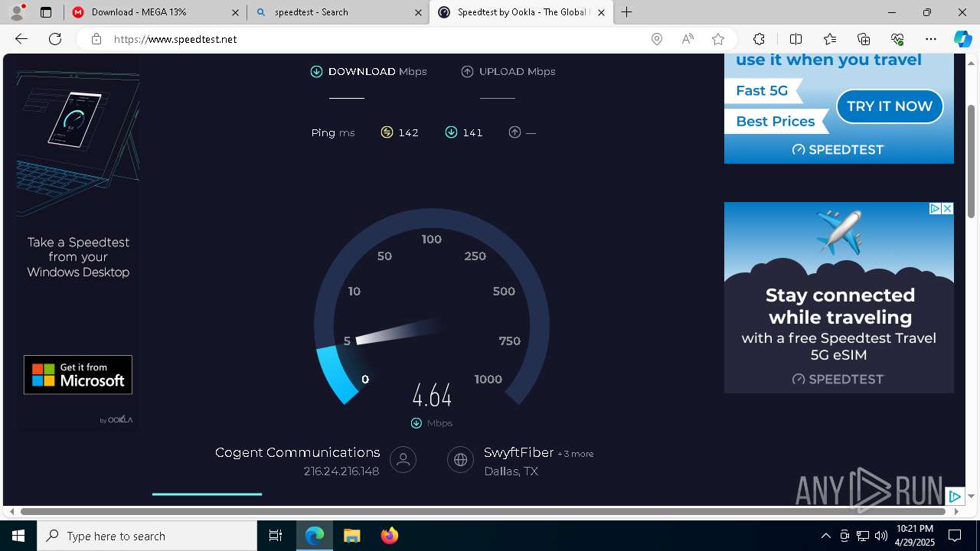Open the volume control in tray
This screenshot has width=980, height=551.
coord(881,536)
